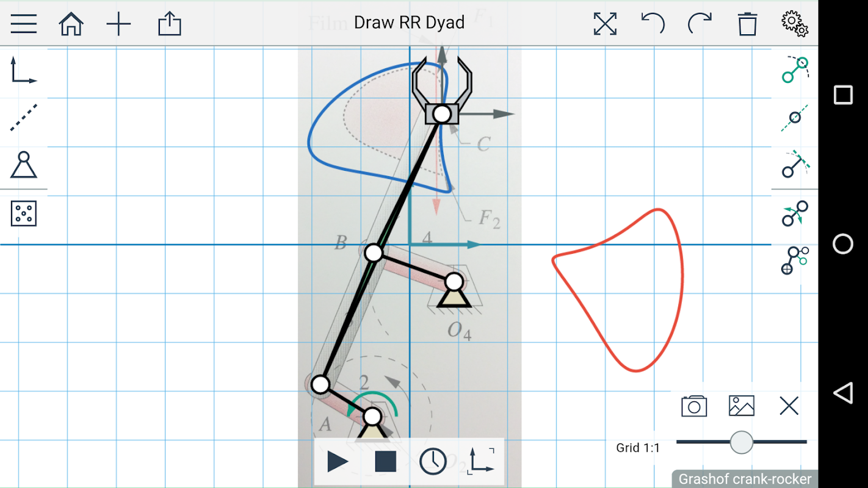Screen dimensions: 868x488
Task: Go to the home screen
Action: [x=71, y=24]
